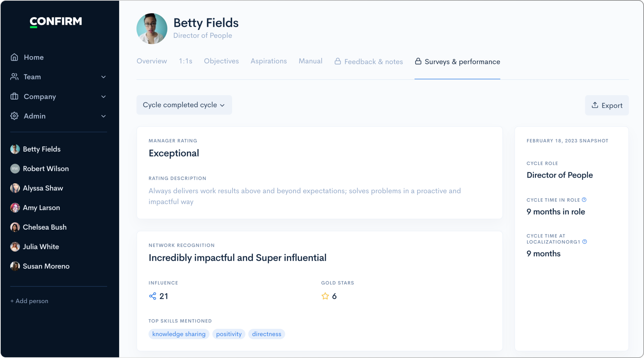Expand the Admin section chevron

pos(103,116)
